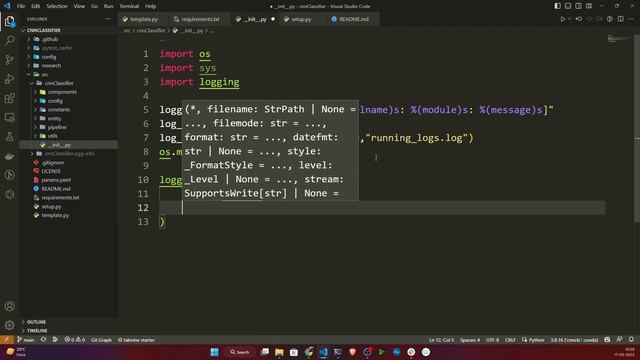Change UTF-8 file encoding
640x360 pixels.
pos(493,340)
